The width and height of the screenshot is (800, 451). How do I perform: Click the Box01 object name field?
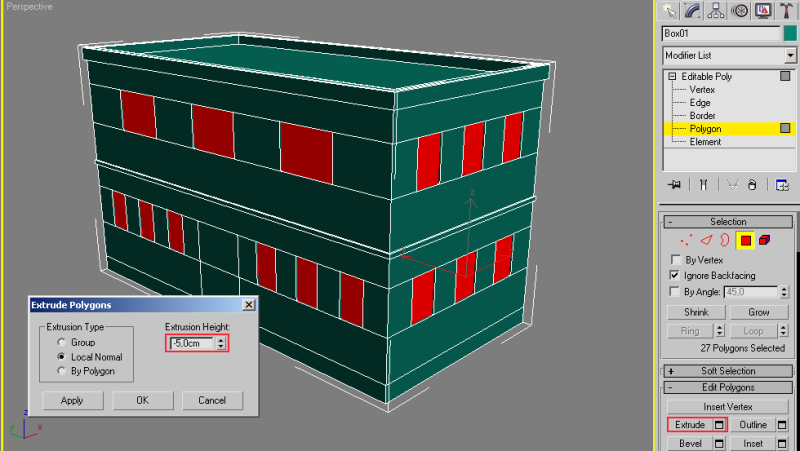(x=721, y=34)
